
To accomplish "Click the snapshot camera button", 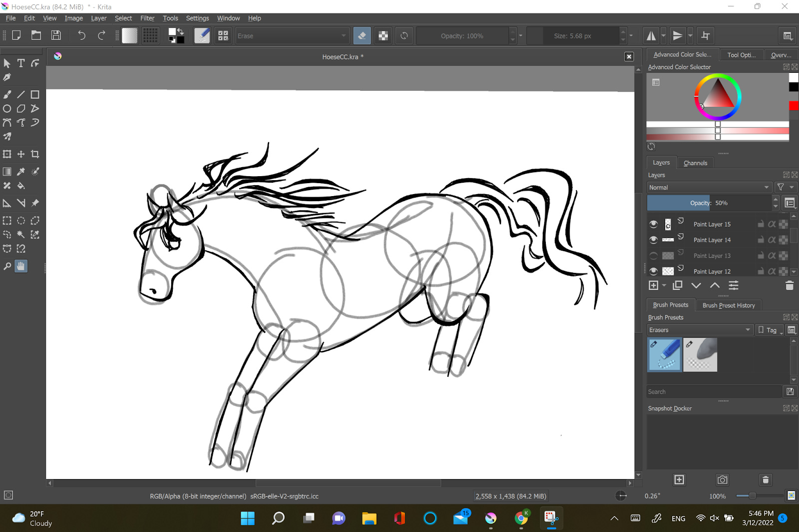I will point(722,480).
